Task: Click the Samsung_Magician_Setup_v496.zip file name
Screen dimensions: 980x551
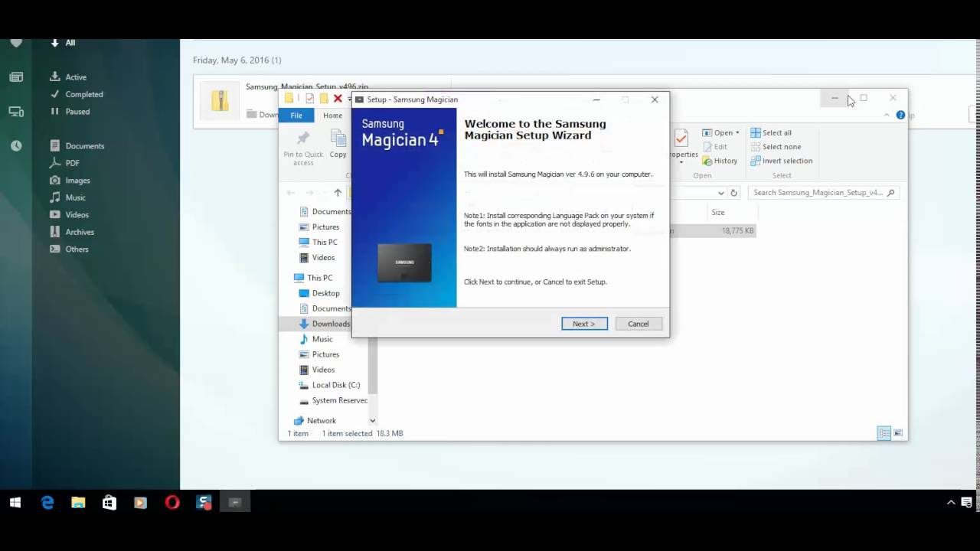Action: click(307, 87)
